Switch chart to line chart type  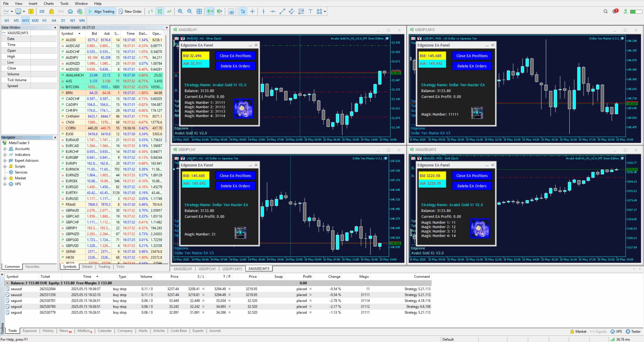[169, 11]
